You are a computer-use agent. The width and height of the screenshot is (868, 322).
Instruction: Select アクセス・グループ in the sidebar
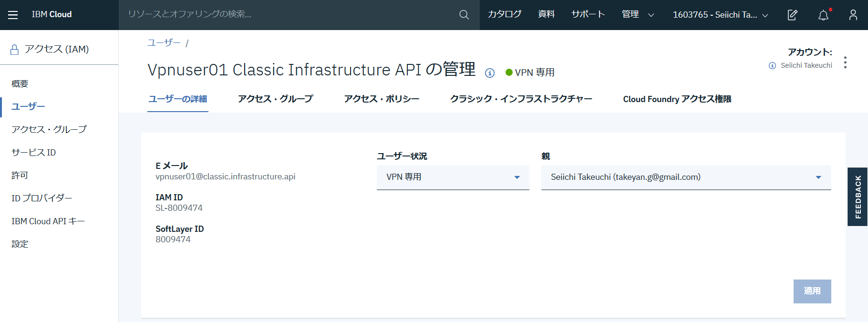(49, 130)
